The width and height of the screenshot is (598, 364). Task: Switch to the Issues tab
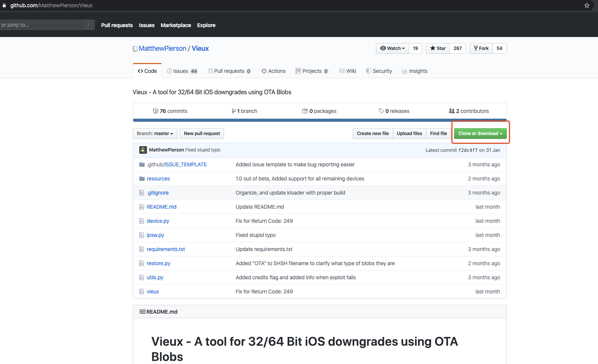pyautogui.click(x=182, y=71)
